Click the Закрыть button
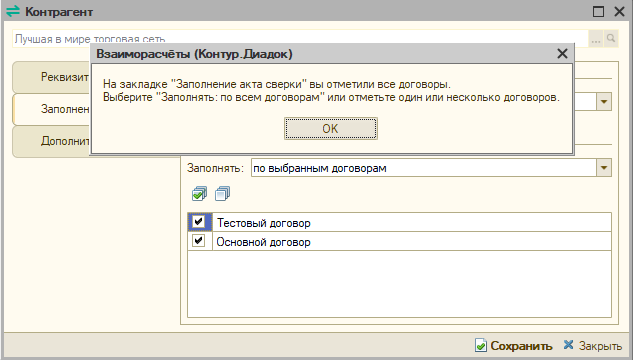This screenshot has width=633, height=360. point(592,346)
